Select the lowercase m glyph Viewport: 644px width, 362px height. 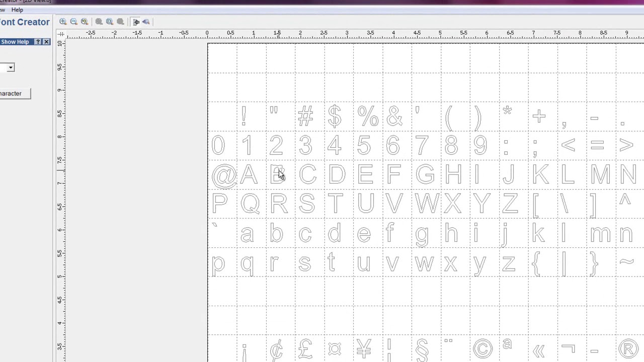pos(601,234)
